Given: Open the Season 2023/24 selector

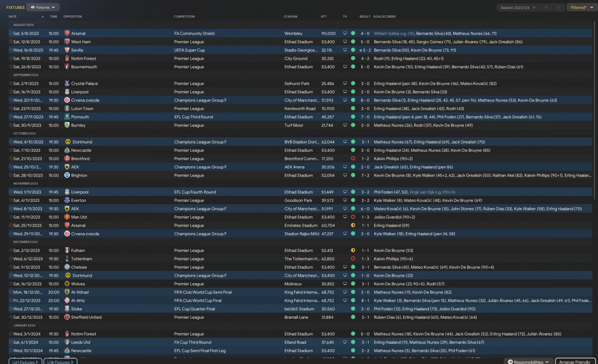Looking at the screenshot, I should (x=518, y=7).
